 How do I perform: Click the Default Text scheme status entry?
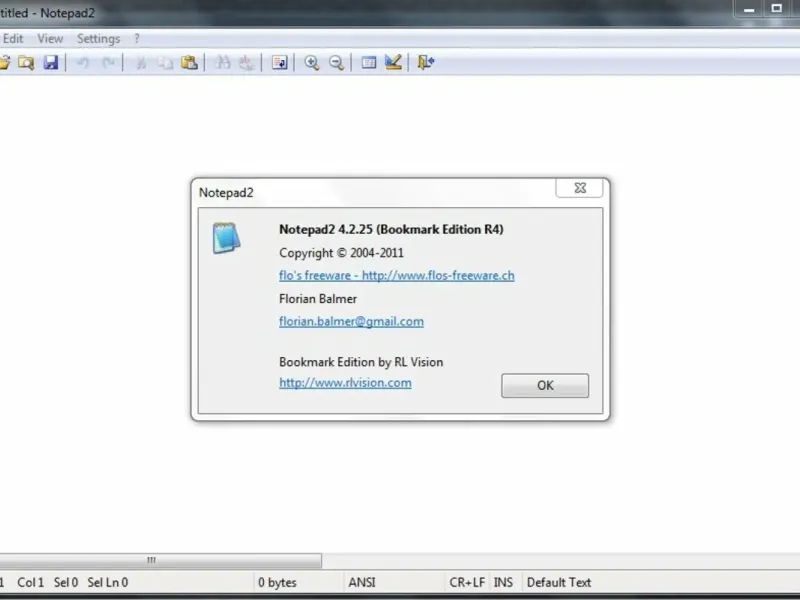[559, 582]
